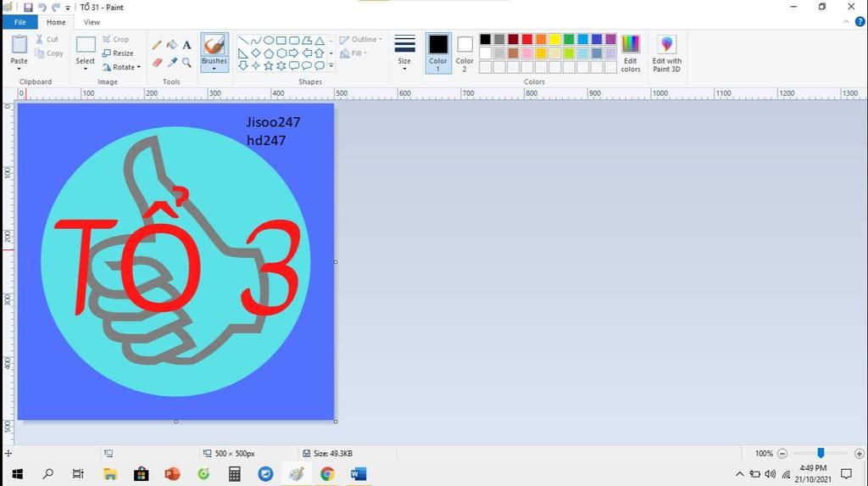This screenshot has width=868, height=486.
Task: Open the Windows Start menu
Action: tap(17, 474)
